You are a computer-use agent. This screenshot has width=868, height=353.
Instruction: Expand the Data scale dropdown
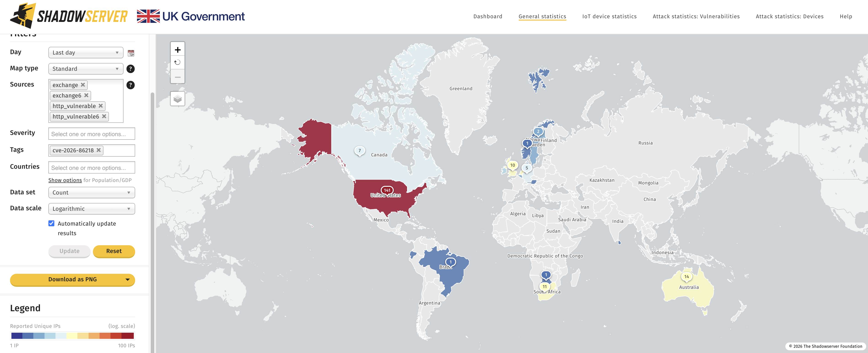point(92,209)
